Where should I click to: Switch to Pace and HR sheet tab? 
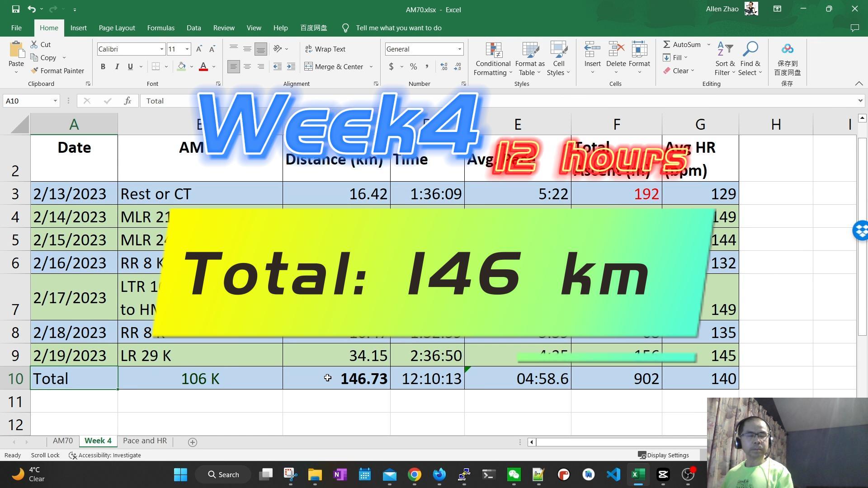145,441
